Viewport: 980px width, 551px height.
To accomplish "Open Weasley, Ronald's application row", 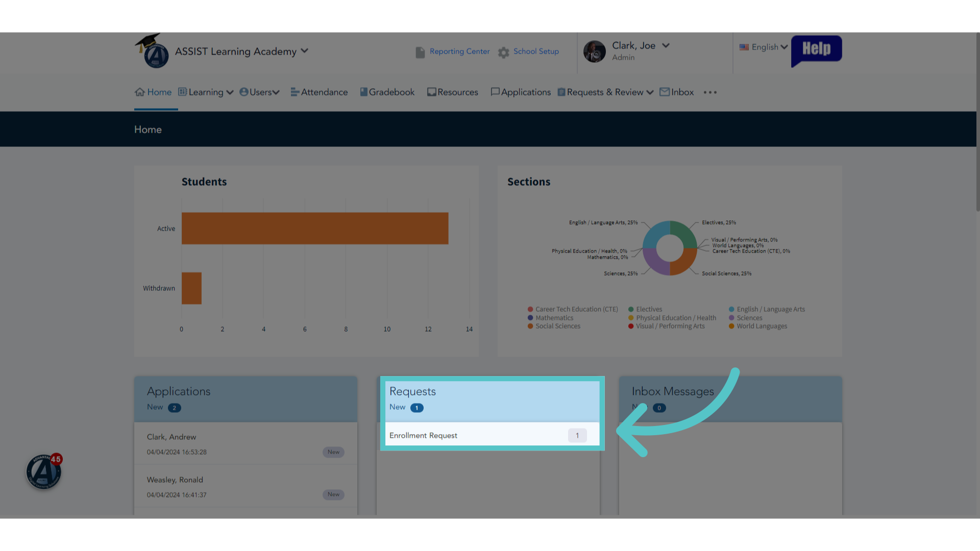I will 246,486.
